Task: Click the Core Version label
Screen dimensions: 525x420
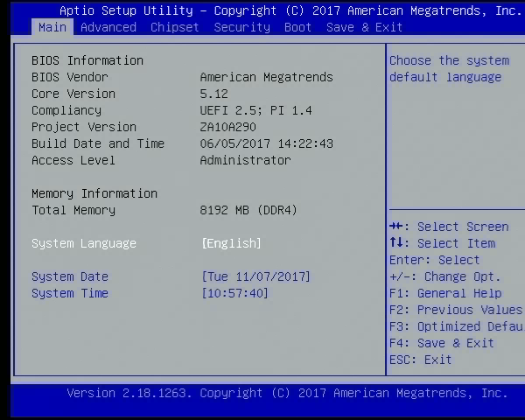Action: [73, 94]
